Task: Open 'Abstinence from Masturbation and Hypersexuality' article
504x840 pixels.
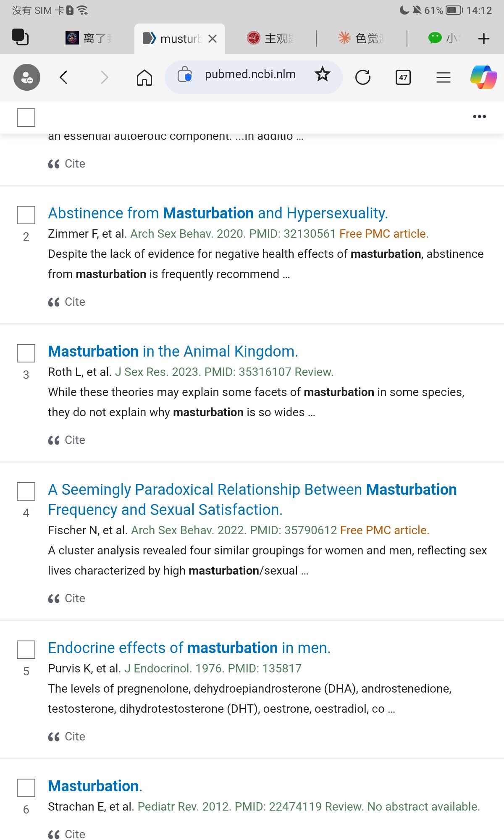Action: [x=218, y=213]
